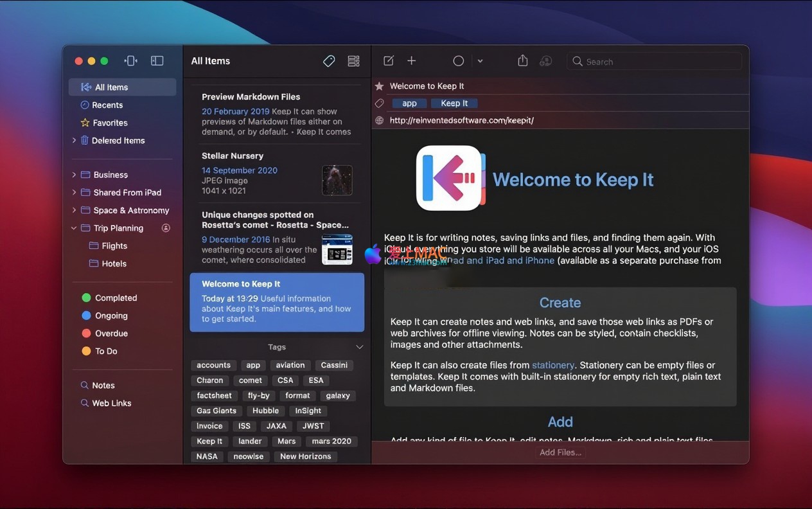Toggle the favorite star for note
The image size is (812, 509).
tap(380, 86)
